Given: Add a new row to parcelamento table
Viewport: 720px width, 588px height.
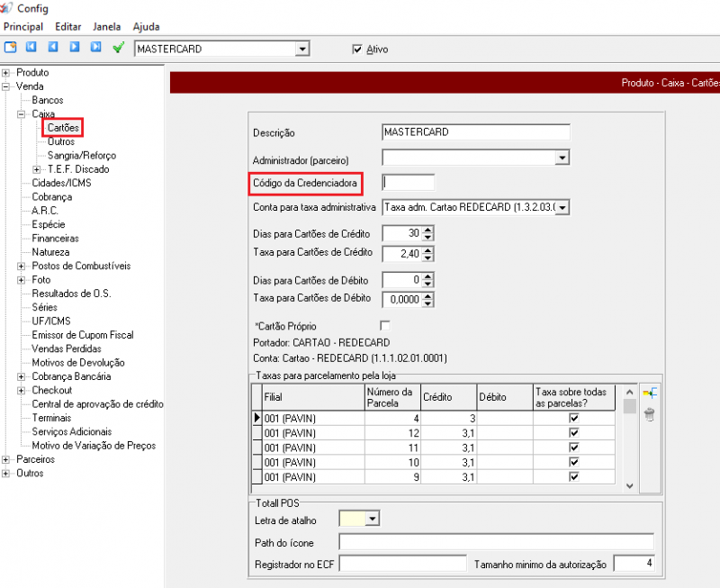Looking at the screenshot, I should [x=649, y=393].
